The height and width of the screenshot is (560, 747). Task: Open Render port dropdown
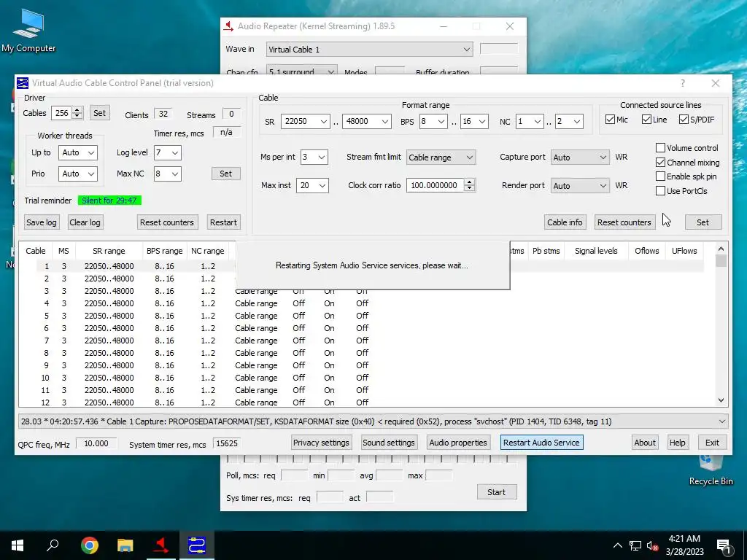coord(580,186)
